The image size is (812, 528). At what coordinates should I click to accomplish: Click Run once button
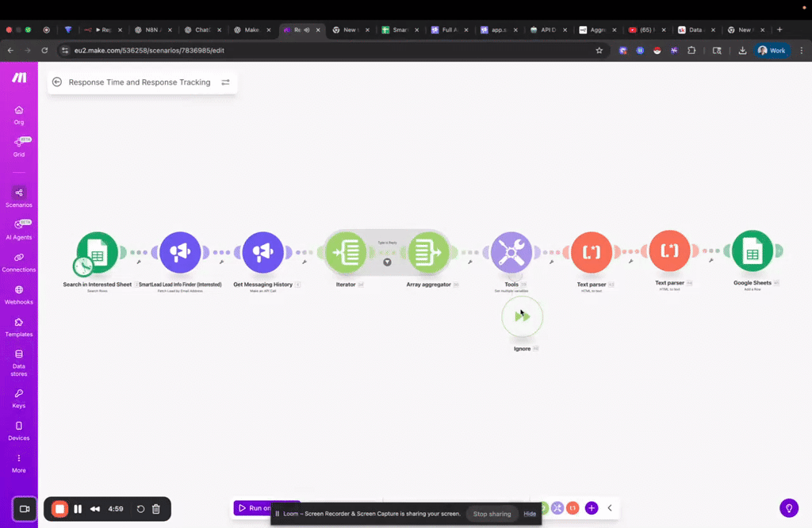(x=254, y=508)
